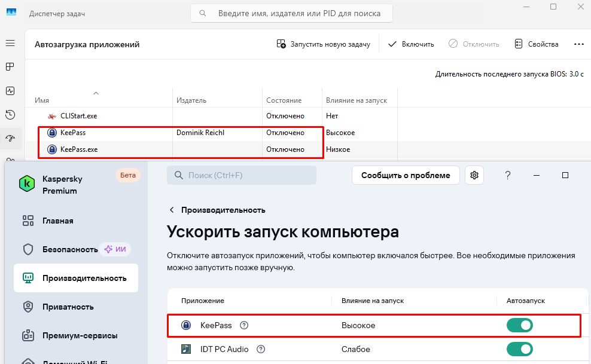Click the Бета badge in Kaspersky
Image resolution: width=591 pixels, height=364 pixels.
coord(128,175)
